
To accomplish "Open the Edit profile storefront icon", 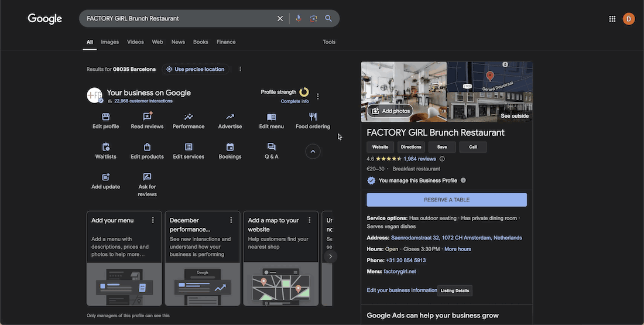I will tap(105, 117).
